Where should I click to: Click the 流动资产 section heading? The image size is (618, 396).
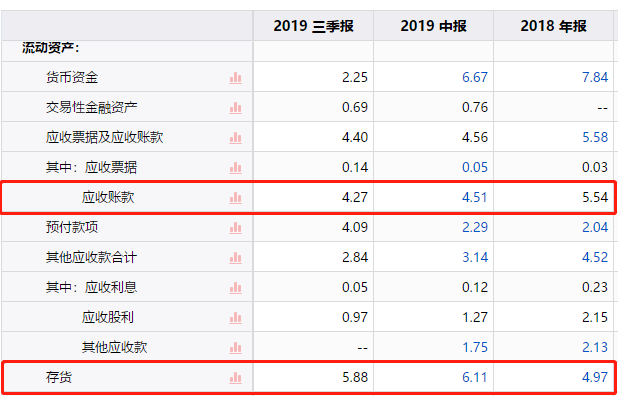coord(51,48)
